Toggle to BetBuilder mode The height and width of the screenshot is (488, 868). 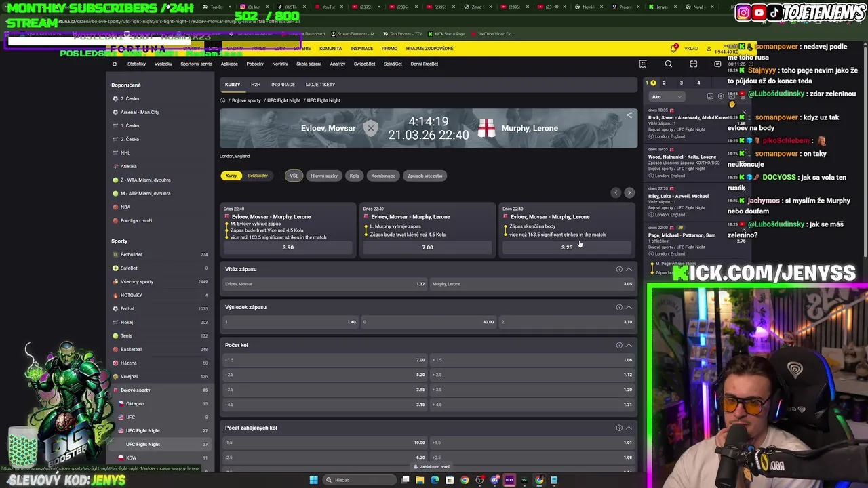[x=258, y=176]
